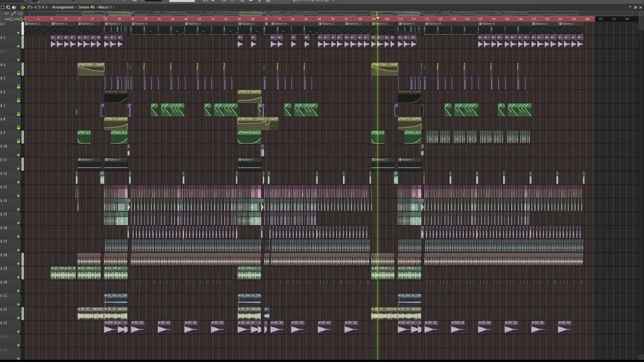The image size is (644, 362).
Task: Mute Track 11 using its green LED
Action: pyautogui.click(x=19, y=168)
